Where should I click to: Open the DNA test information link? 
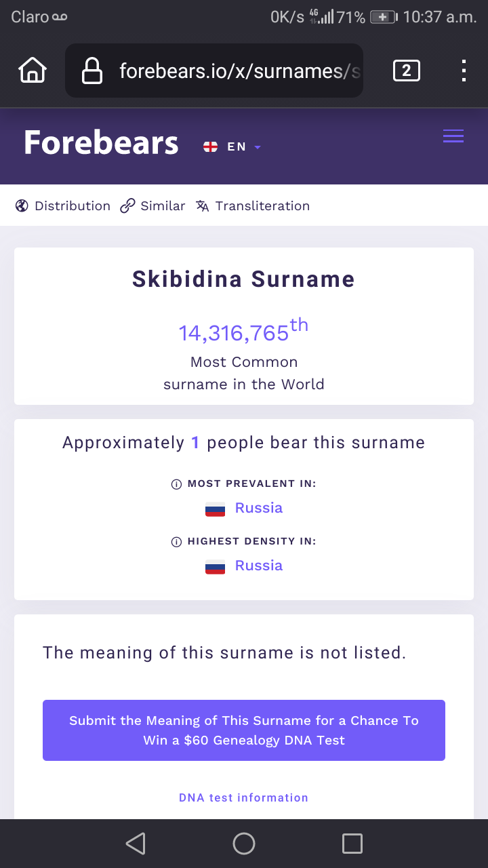point(244,797)
